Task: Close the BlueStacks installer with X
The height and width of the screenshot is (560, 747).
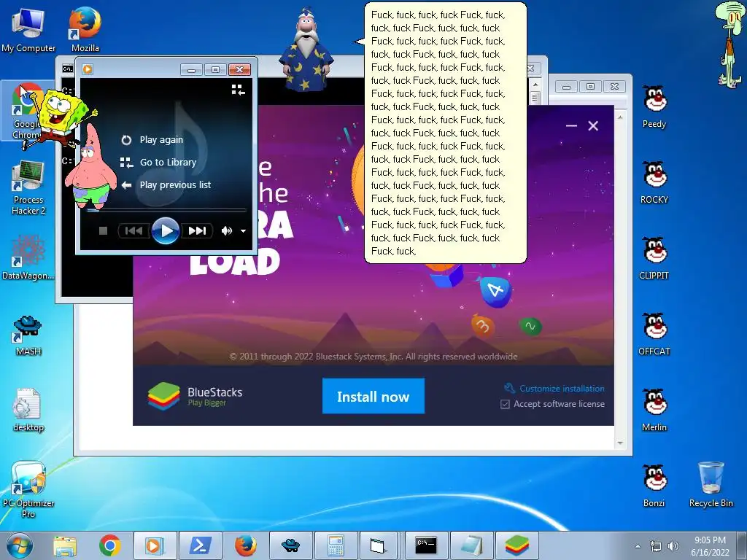Action: (593, 125)
